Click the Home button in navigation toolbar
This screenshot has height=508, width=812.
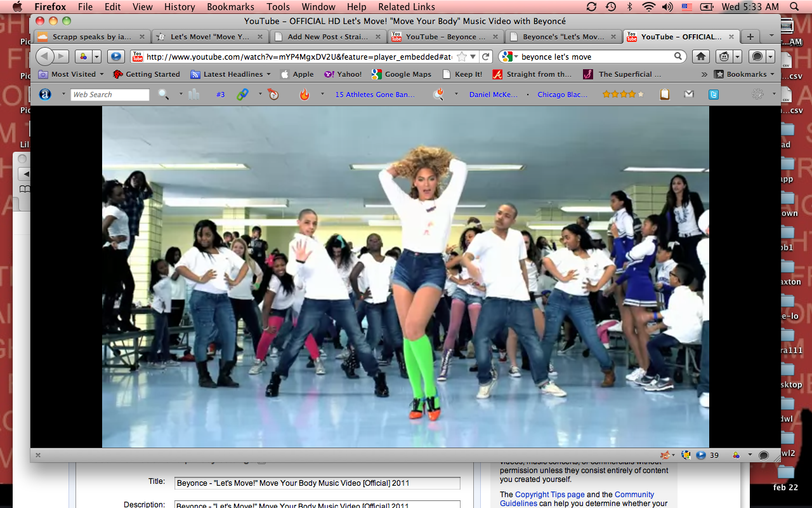tap(701, 57)
